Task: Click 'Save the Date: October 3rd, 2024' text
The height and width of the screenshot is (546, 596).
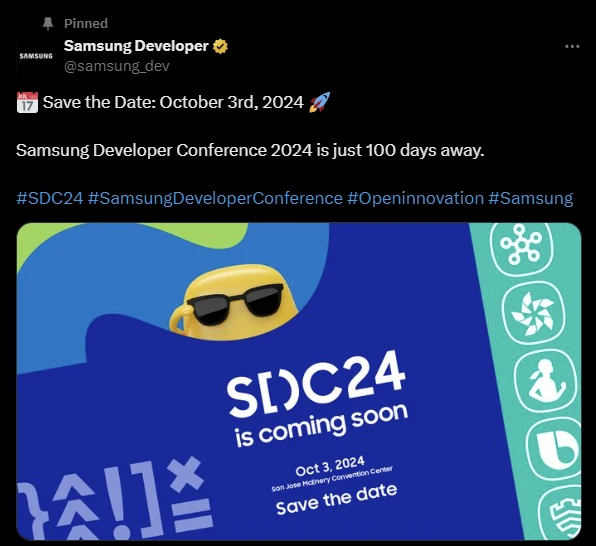Action: (173, 102)
